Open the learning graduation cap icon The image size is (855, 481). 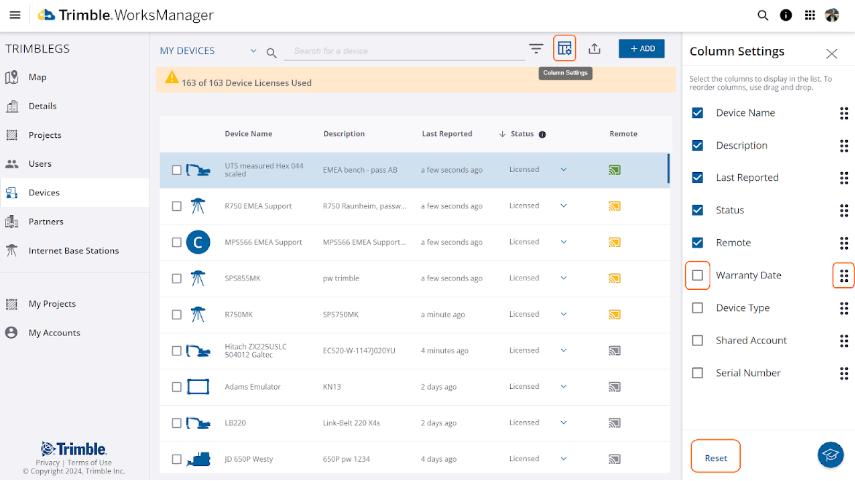coord(829,454)
